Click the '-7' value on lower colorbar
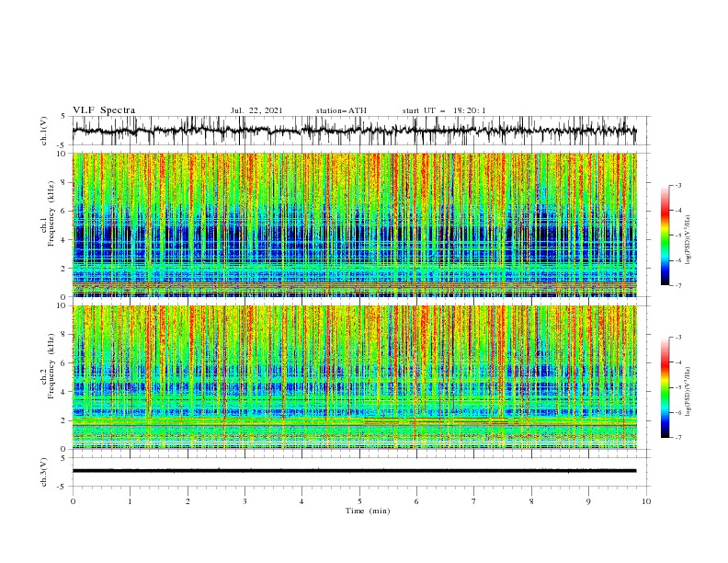The image size is (728, 563). point(678,438)
